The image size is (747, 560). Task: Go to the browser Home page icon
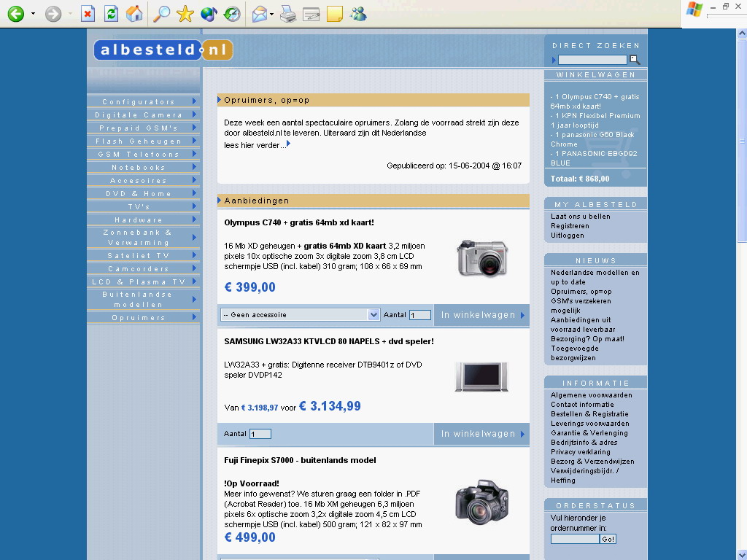tap(134, 14)
